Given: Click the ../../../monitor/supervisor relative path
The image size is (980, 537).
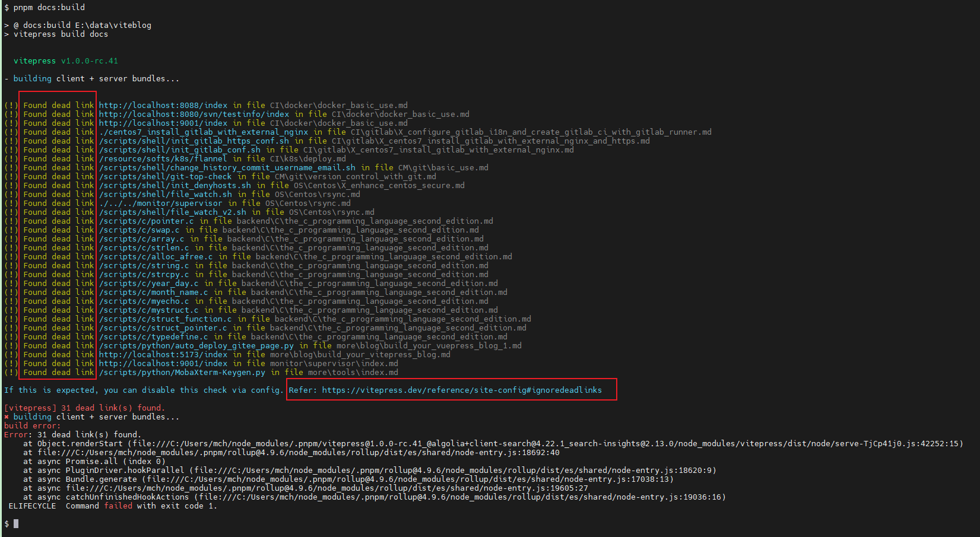Looking at the screenshot, I should click(160, 203).
